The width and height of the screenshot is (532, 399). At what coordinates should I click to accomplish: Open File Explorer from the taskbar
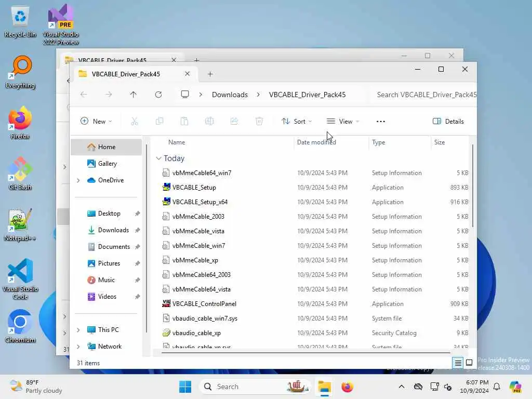(324, 387)
